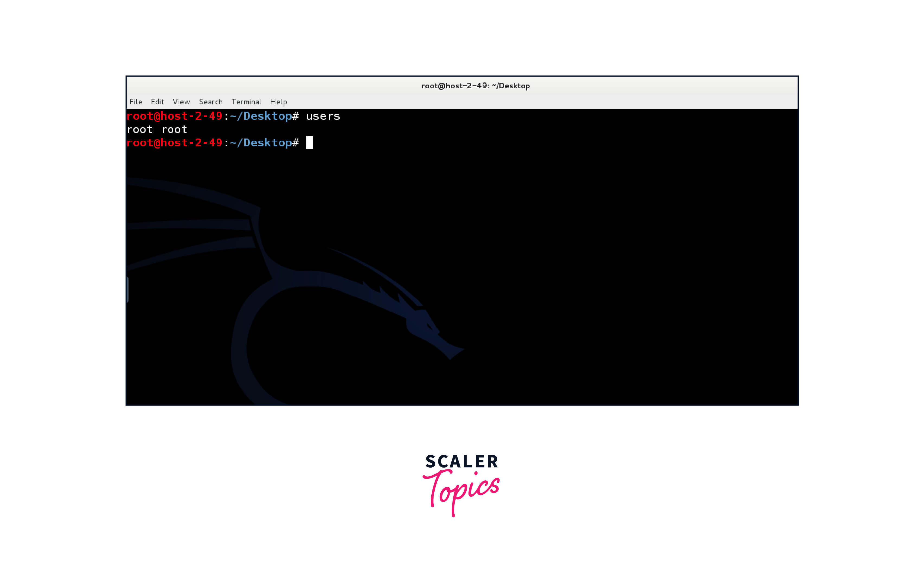Click the hash symbol after Desktop
This screenshot has height=573, width=924.
pyautogui.click(x=297, y=143)
